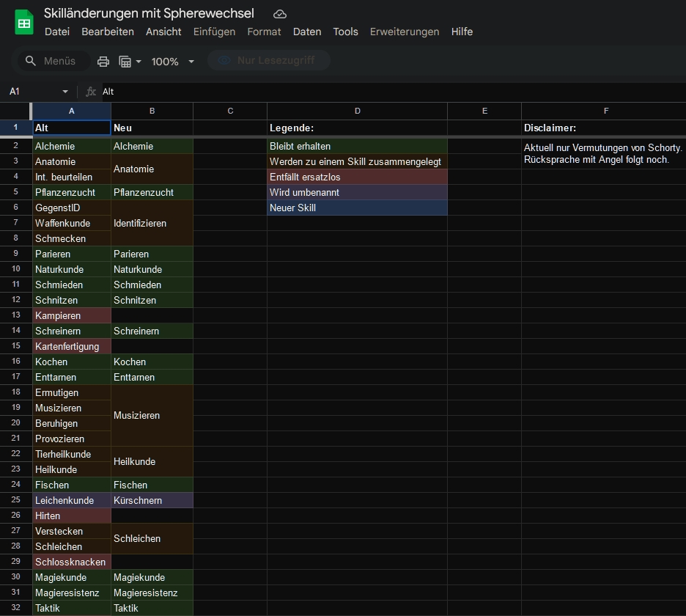Select the blue 'Neuer Skill' legend cell
The image size is (686, 616).
tap(357, 208)
